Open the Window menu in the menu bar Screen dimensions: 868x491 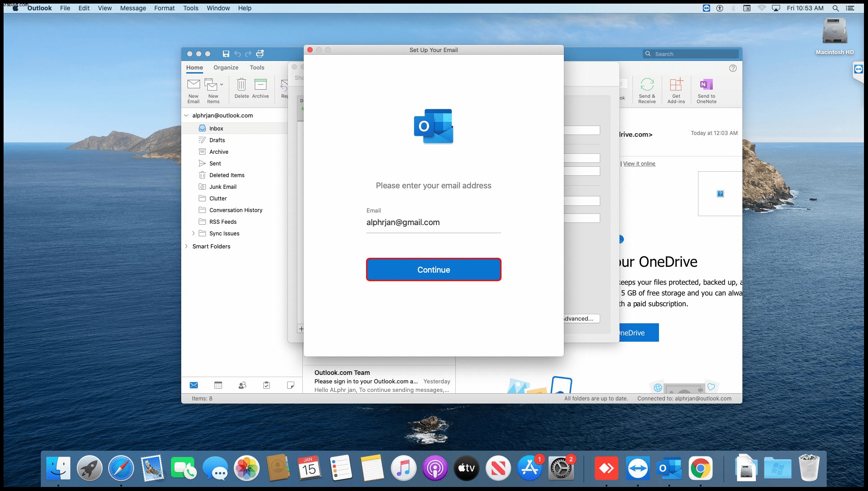(x=218, y=8)
